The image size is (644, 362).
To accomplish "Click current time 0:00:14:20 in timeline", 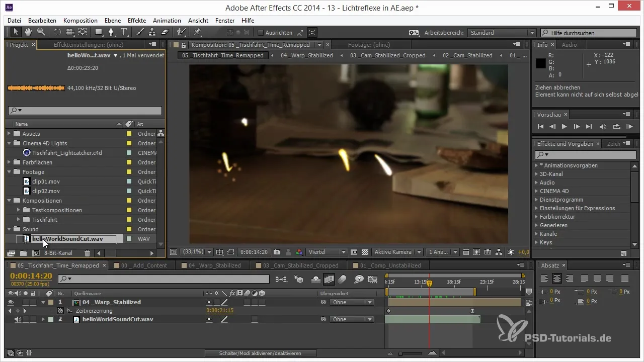I will click(x=31, y=276).
